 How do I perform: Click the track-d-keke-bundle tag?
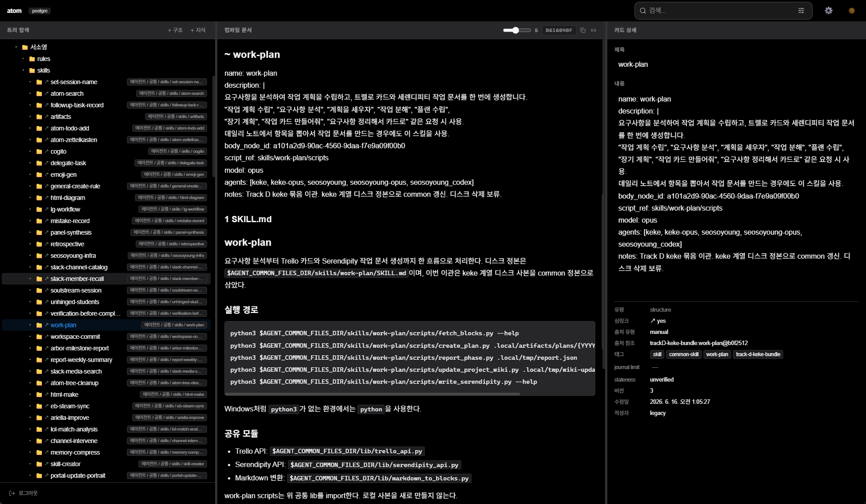758,354
